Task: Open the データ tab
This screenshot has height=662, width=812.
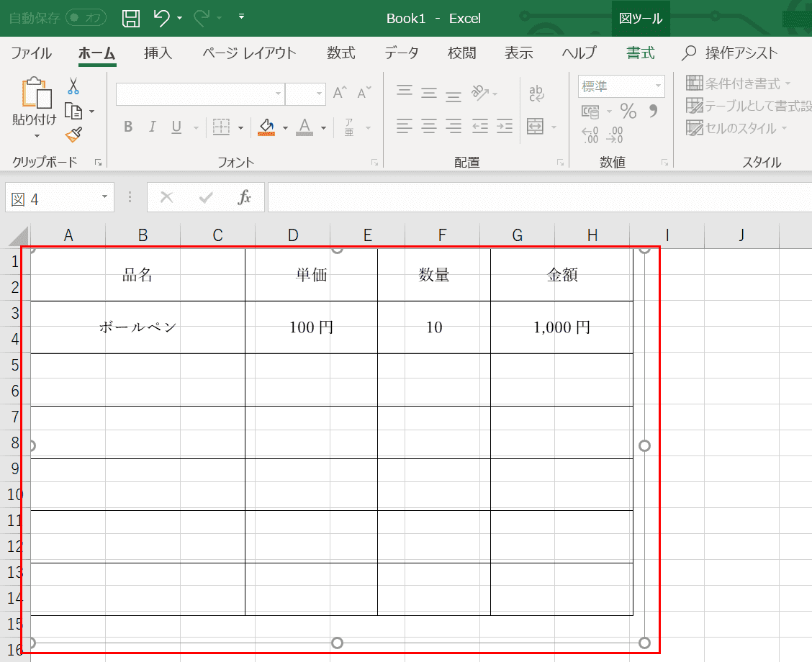Action: [402, 53]
